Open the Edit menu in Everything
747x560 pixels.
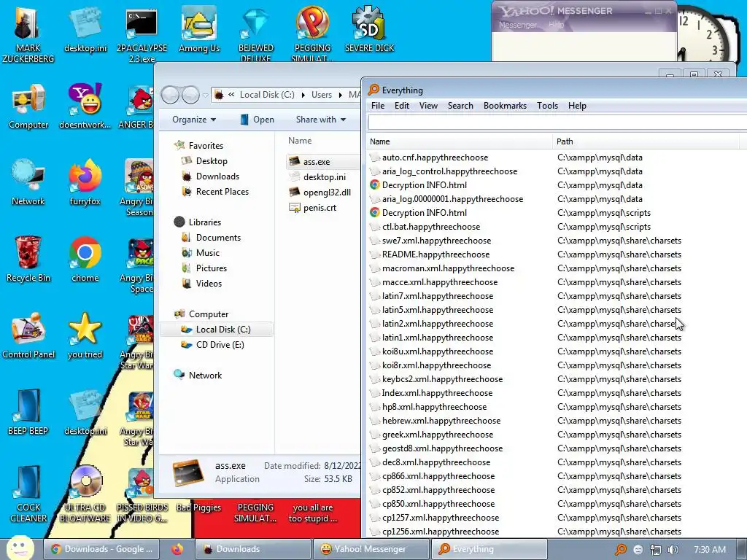tap(402, 106)
